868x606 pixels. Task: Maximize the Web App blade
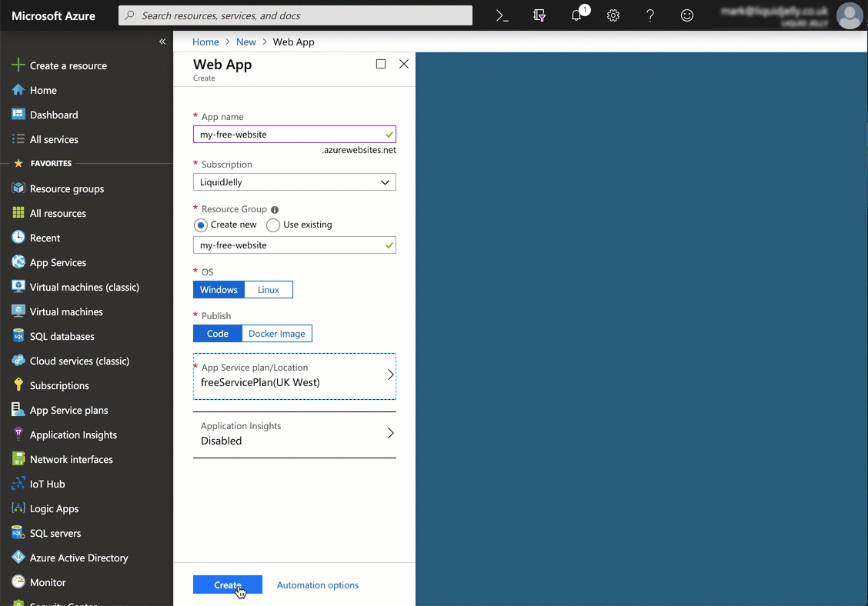[381, 64]
